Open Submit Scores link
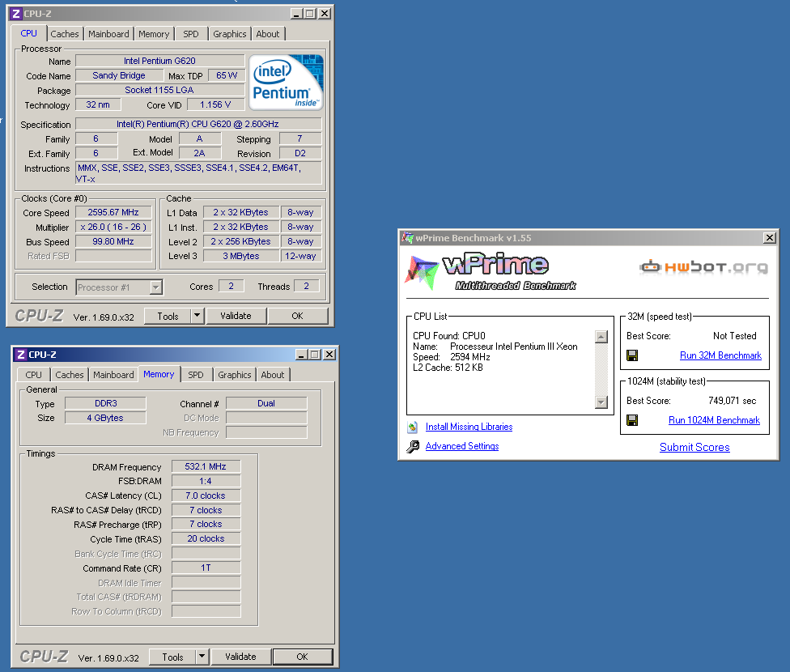 click(x=694, y=447)
